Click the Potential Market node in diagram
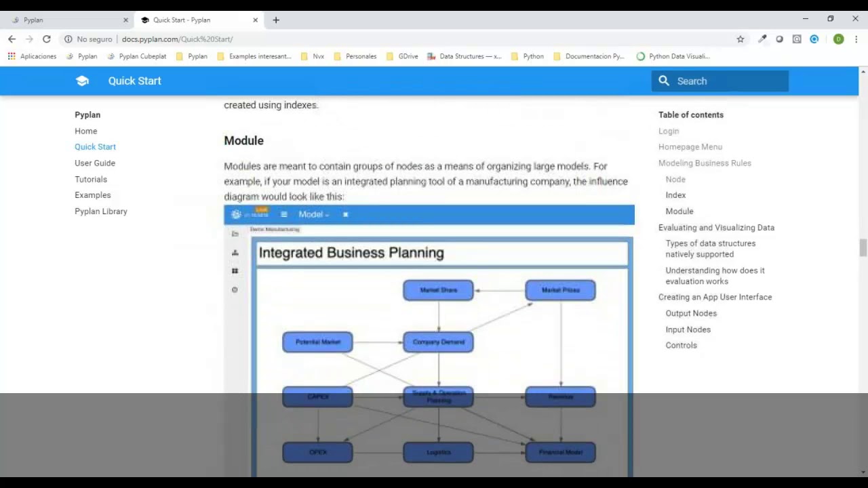868x488 pixels. (317, 342)
